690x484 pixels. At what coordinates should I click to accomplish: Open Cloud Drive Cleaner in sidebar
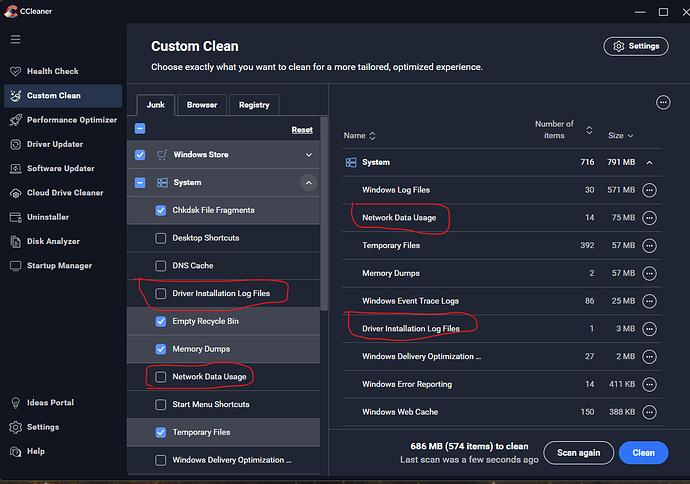point(64,193)
